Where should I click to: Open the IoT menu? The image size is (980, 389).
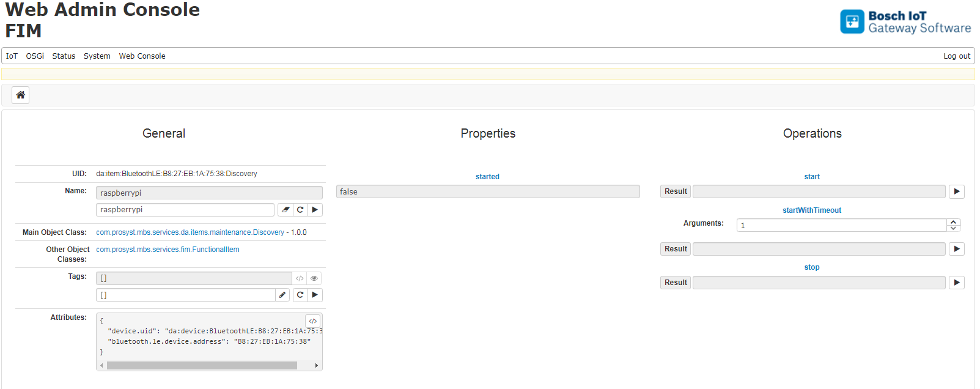[12, 56]
